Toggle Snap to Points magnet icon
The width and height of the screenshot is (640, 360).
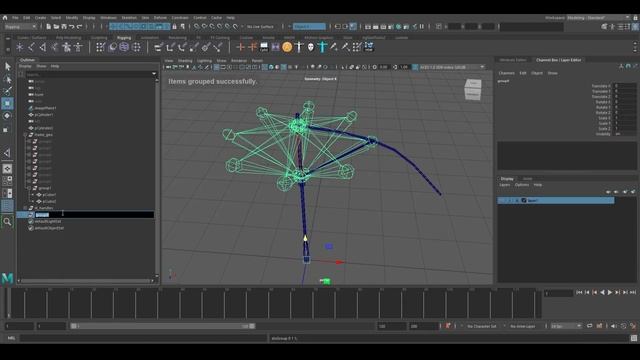pos(212,27)
